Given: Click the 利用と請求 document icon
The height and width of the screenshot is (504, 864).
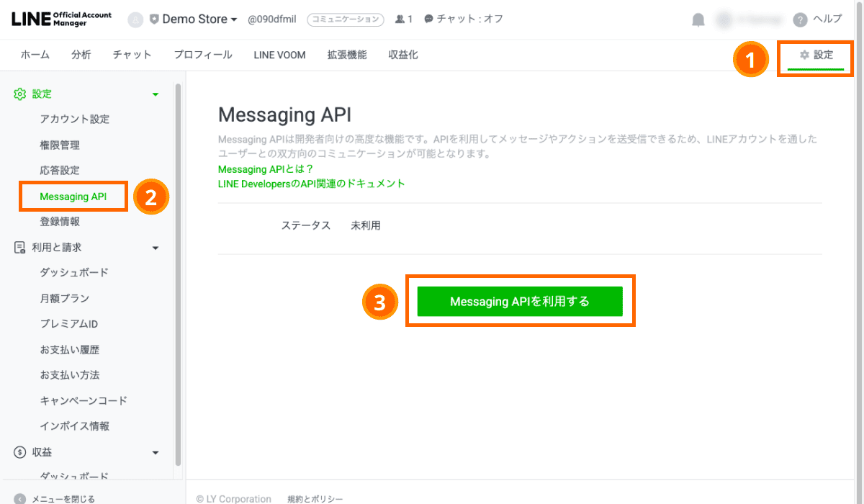Looking at the screenshot, I should [x=20, y=247].
